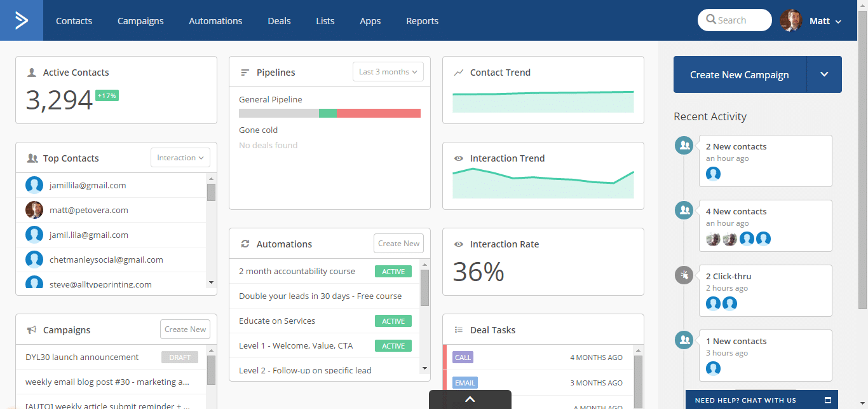Screen dimensions: 868x409
Task: Open the Automations menu
Action: click(x=215, y=21)
